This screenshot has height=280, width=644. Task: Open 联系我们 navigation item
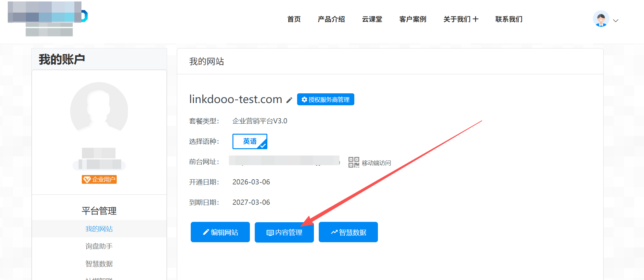click(x=509, y=19)
